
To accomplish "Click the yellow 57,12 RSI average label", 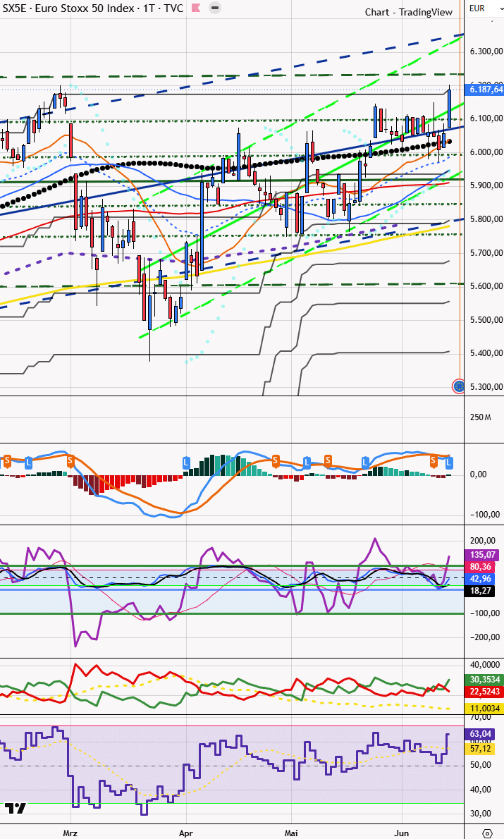I will click(x=481, y=748).
